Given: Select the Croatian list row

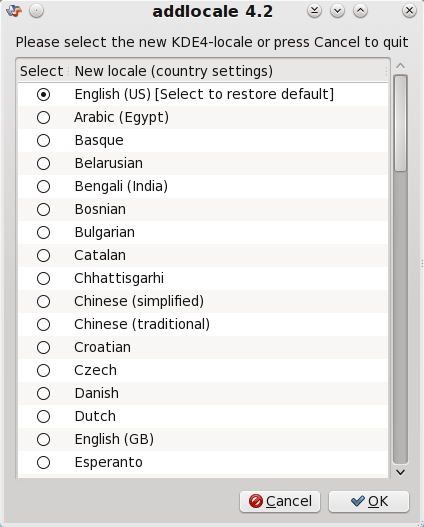Looking at the screenshot, I should tap(203, 348).
